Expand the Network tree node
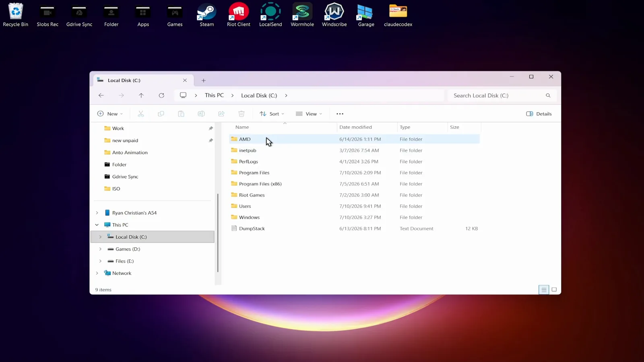644x362 pixels. 97,273
